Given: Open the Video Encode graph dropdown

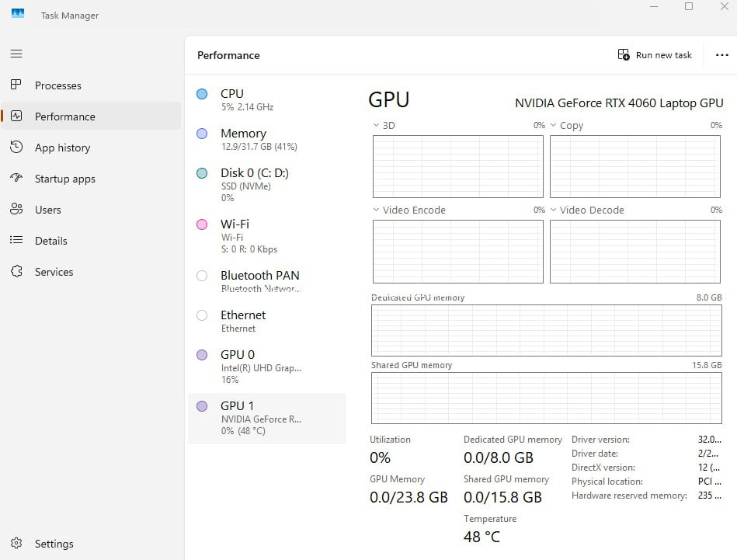Looking at the screenshot, I should 376,210.
